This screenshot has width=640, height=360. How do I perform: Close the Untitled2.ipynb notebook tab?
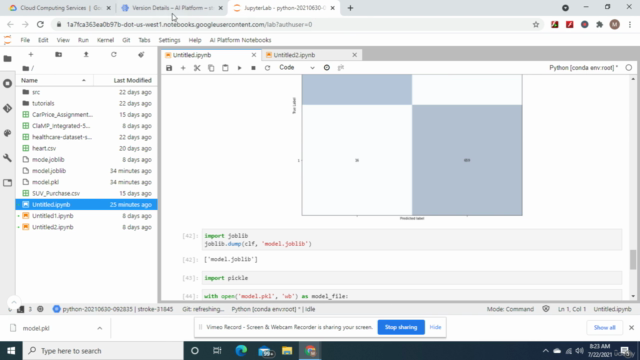click(x=354, y=55)
